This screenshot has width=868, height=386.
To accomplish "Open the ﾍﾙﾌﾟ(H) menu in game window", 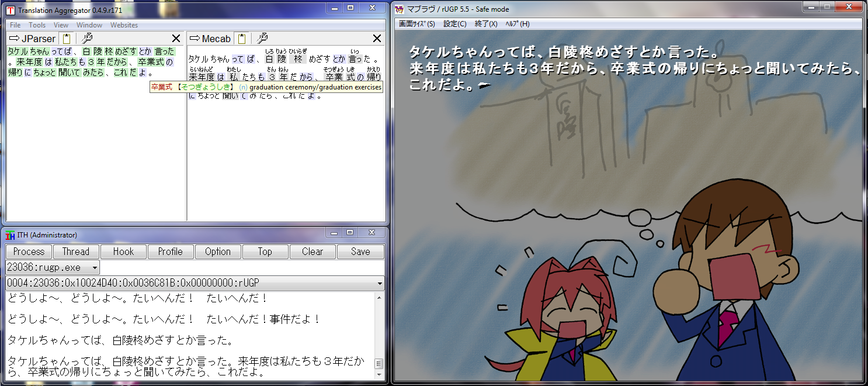I will 518,24.
